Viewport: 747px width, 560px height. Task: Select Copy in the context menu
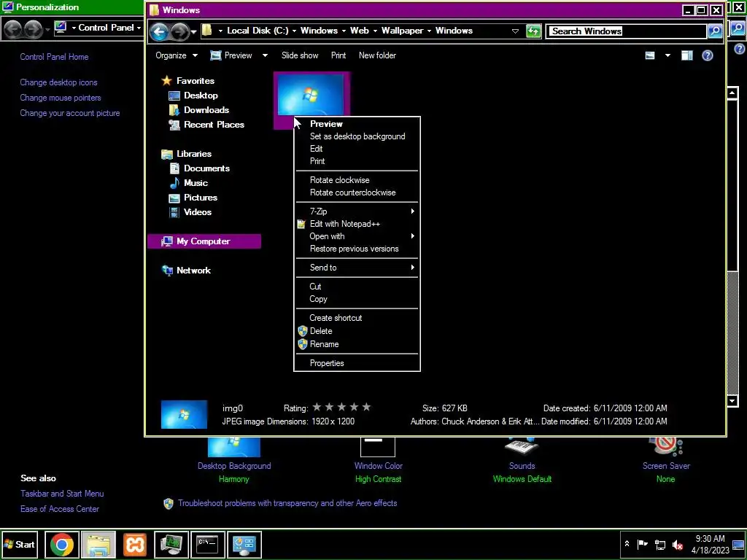(x=357, y=299)
